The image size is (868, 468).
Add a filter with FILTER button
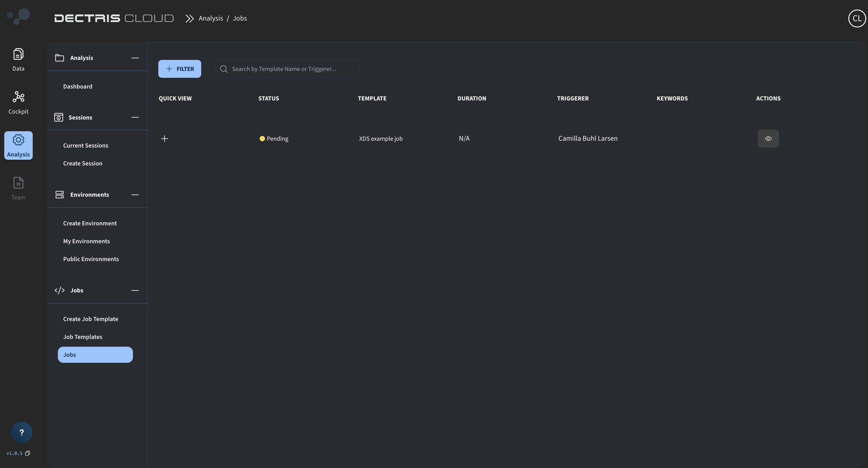coord(180,69)
